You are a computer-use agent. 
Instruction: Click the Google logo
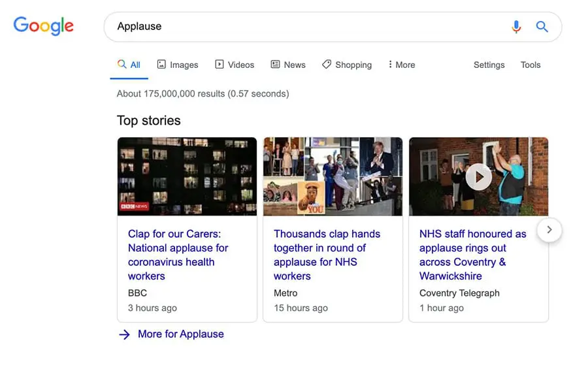pyautogui.click(x=44, y=26)
